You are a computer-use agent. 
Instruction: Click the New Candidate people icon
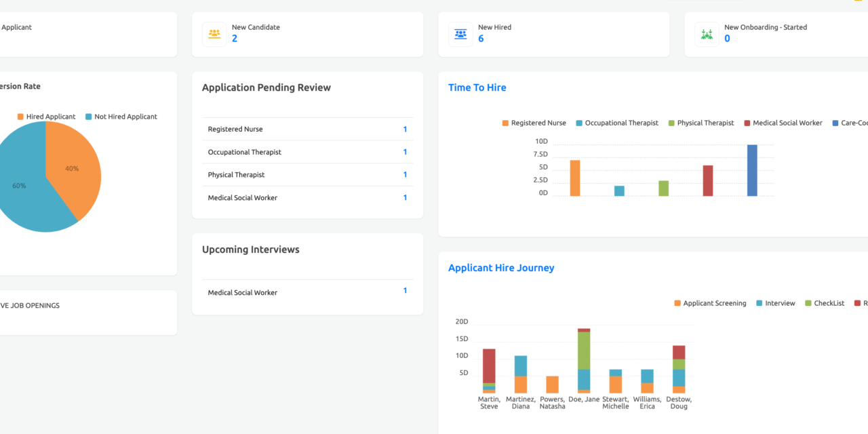214,34
